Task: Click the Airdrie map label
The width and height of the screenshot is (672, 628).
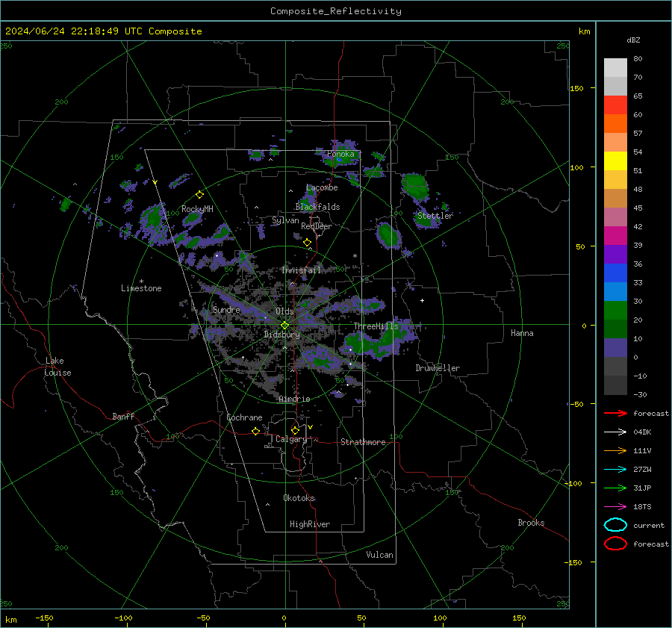Action: (x=294, y=399)
